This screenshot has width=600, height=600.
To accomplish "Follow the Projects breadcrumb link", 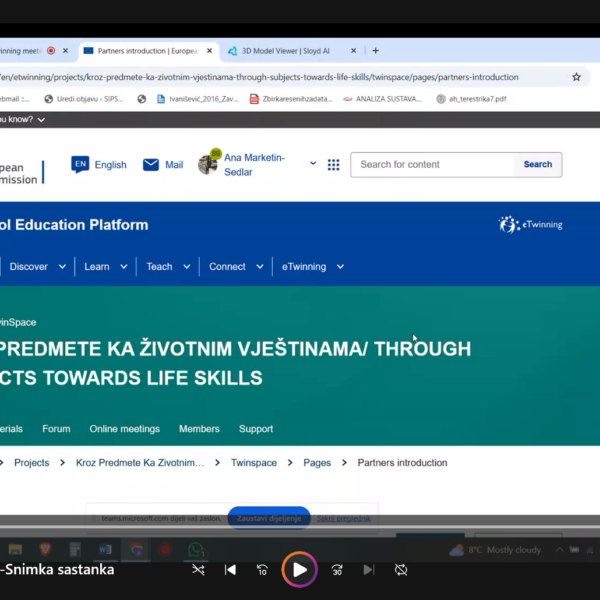I will click(31, 463).
